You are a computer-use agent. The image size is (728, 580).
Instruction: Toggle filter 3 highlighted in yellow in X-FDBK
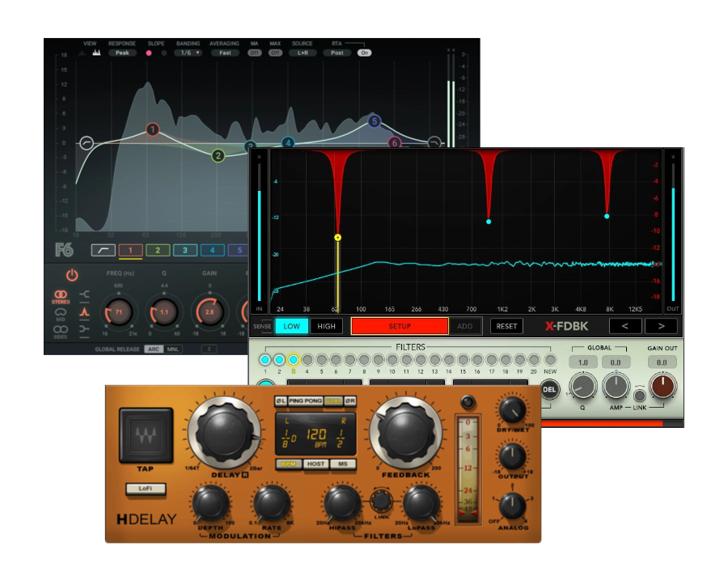pyautogui.click(x=294, y=359)
